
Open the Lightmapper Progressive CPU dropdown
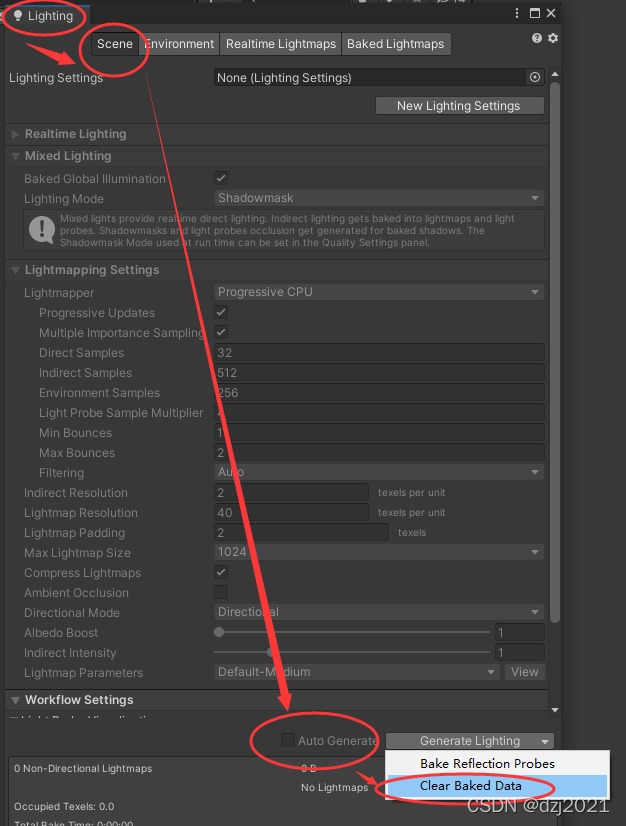pyautogui.click(x=379, y=292)
